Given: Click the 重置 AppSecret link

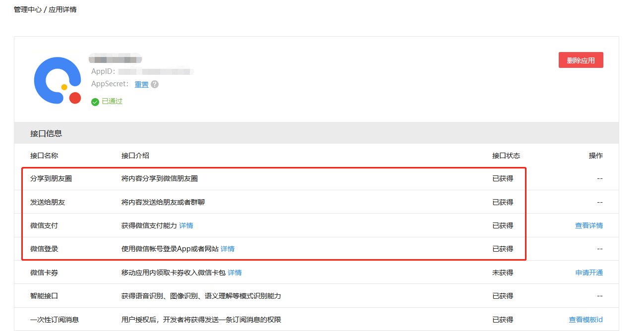Looking at the screenshot, I should [x=142, y=84].
